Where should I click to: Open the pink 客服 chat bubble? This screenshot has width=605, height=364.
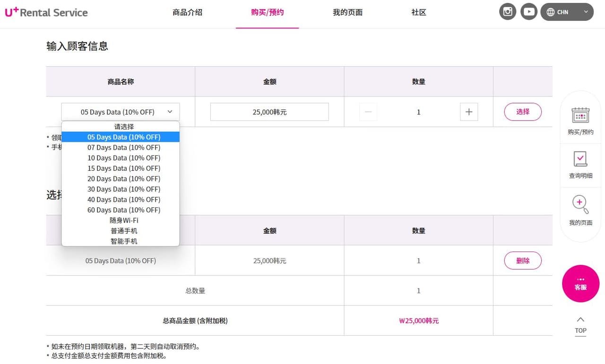[x=580, y=284]
